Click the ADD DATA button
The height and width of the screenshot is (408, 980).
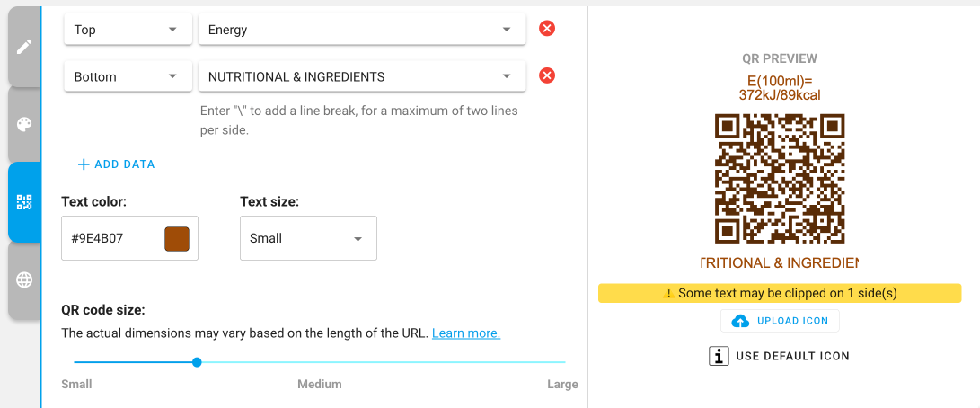tap(117, 164)
